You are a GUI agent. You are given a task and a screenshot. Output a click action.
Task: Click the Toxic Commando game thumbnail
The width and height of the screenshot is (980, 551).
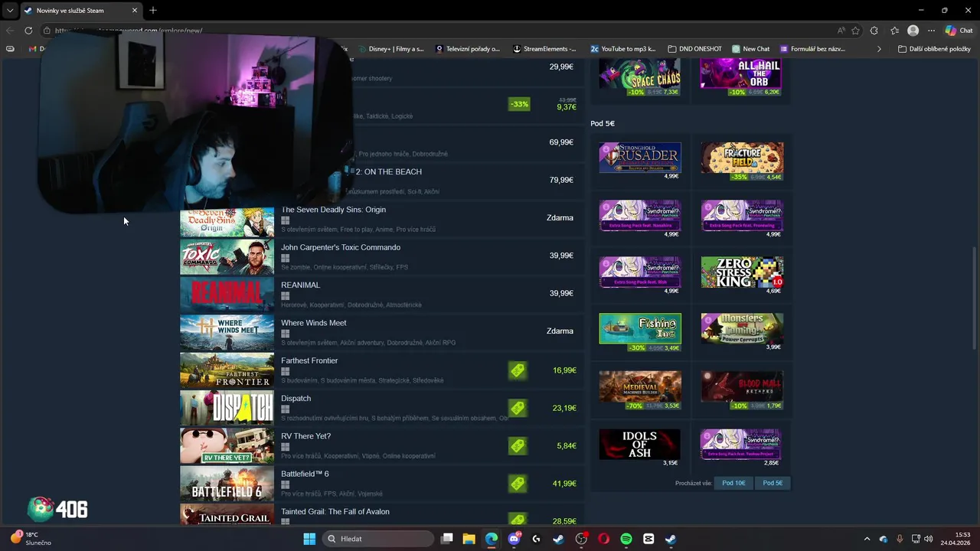(x=227, y=257)
